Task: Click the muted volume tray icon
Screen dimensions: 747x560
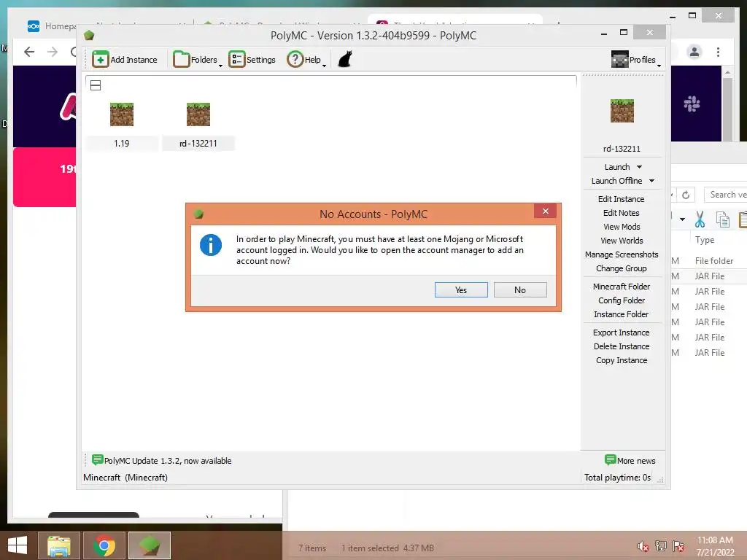Action: (x=643, y=546)
